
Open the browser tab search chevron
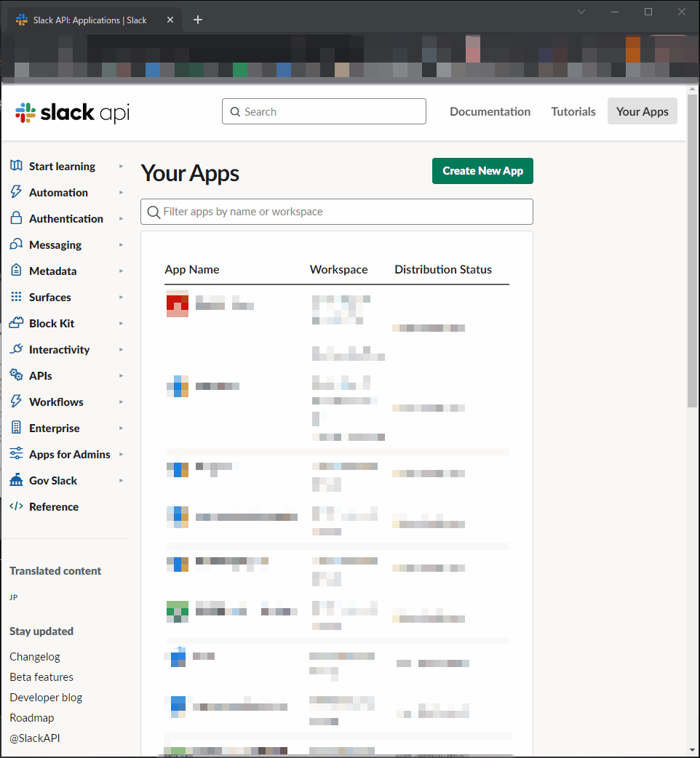pos(581,12)
